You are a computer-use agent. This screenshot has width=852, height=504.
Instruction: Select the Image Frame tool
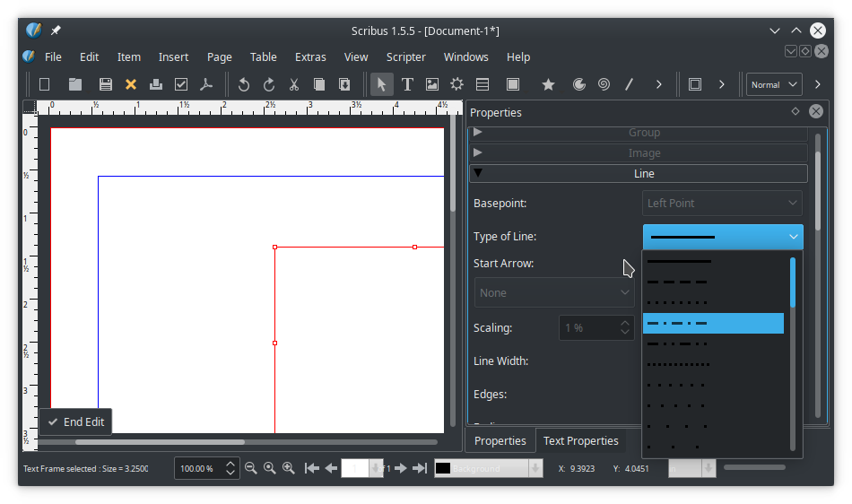tap(432, 84)
